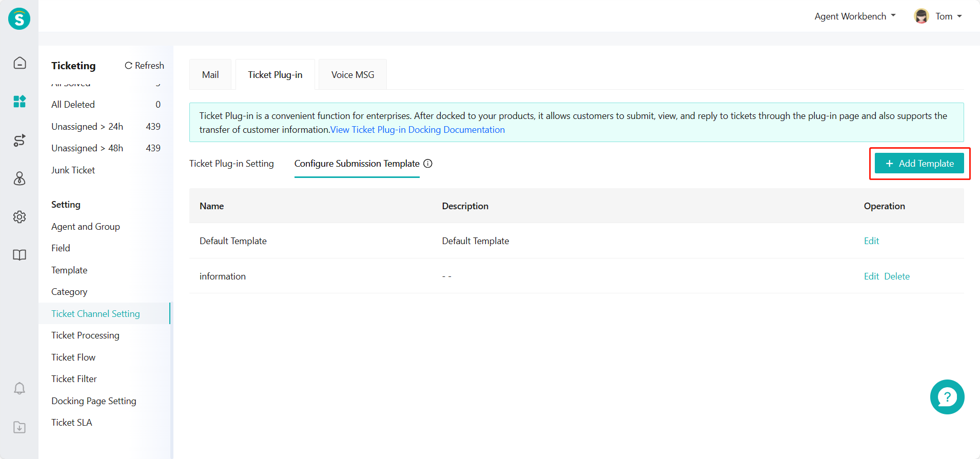The width and height of the screenshot is (980, 459).
Task: Open the All Deleted ticket list
Action: (106, 105)
